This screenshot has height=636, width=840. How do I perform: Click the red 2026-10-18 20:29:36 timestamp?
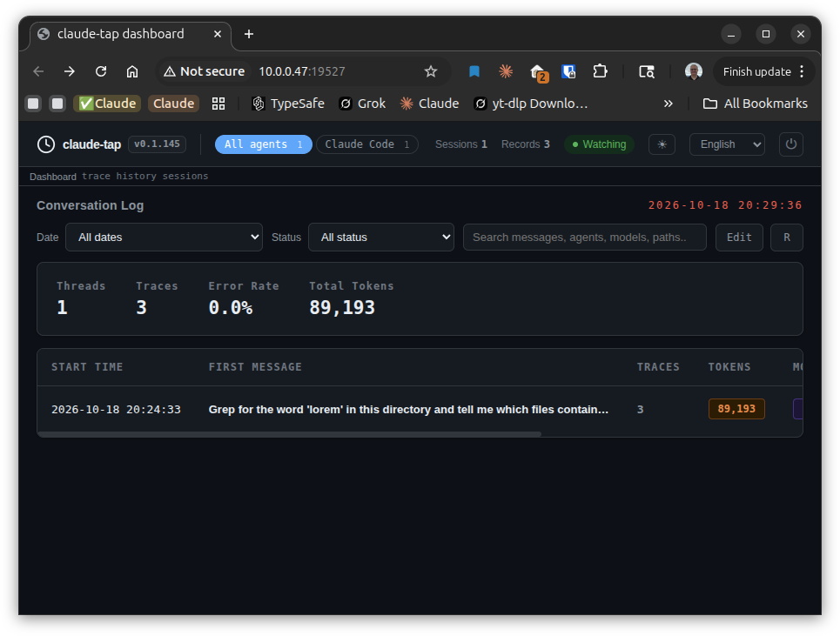[x=725, y=205]
